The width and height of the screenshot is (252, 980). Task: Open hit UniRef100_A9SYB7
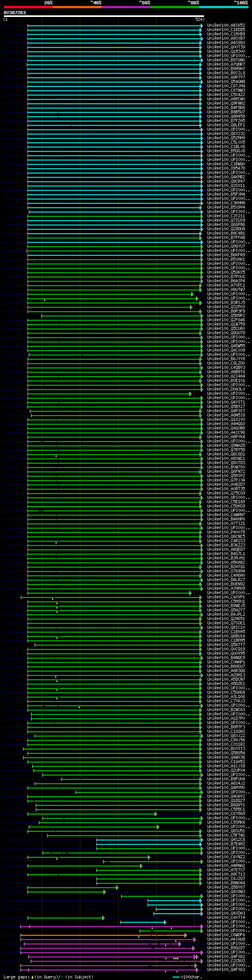tap(226, 38)
